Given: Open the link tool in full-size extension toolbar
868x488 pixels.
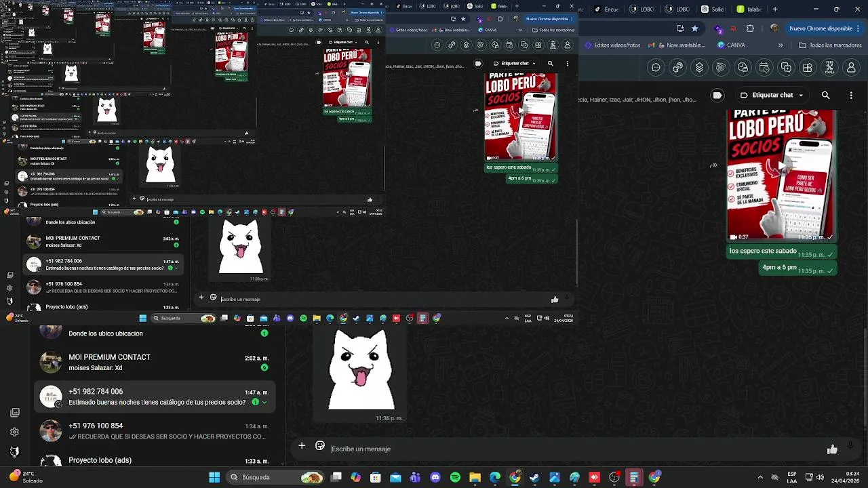Looking at the screenshot, I should [677, 68].
